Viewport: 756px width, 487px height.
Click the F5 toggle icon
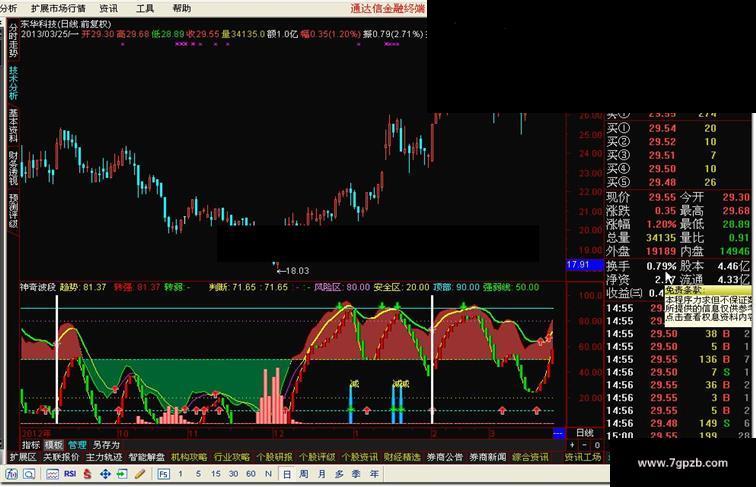coord(163,474)
